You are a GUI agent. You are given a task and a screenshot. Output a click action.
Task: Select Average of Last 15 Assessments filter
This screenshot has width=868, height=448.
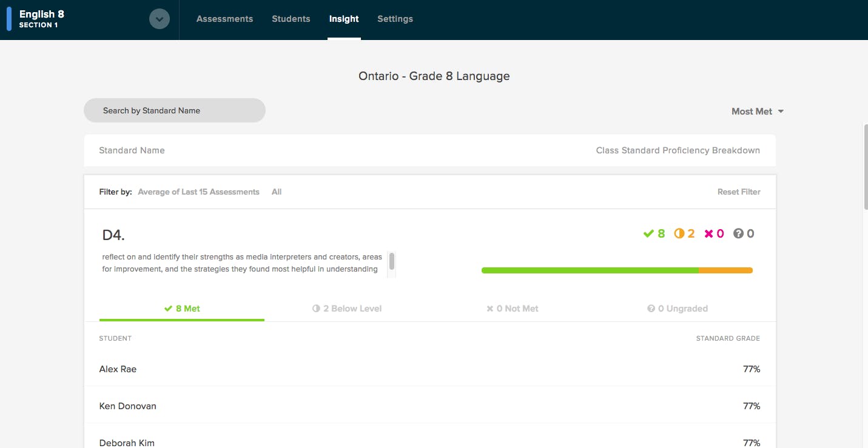pos(198,192)
